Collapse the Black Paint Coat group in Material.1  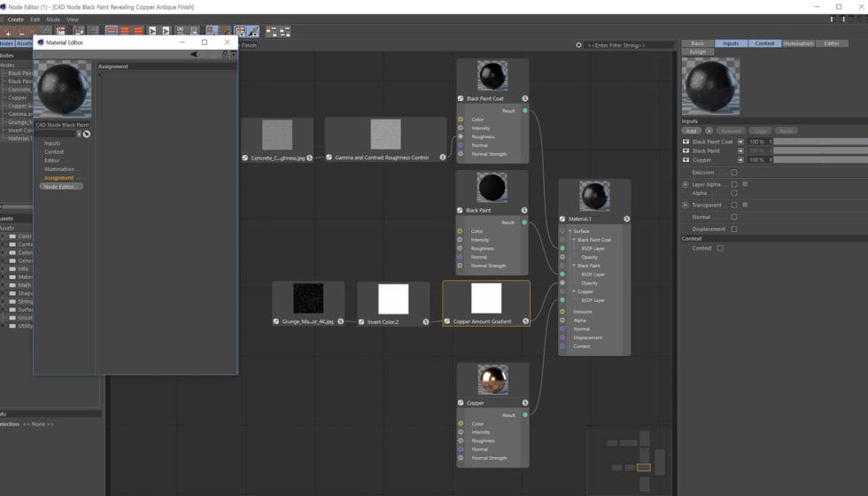click(573, 240)
